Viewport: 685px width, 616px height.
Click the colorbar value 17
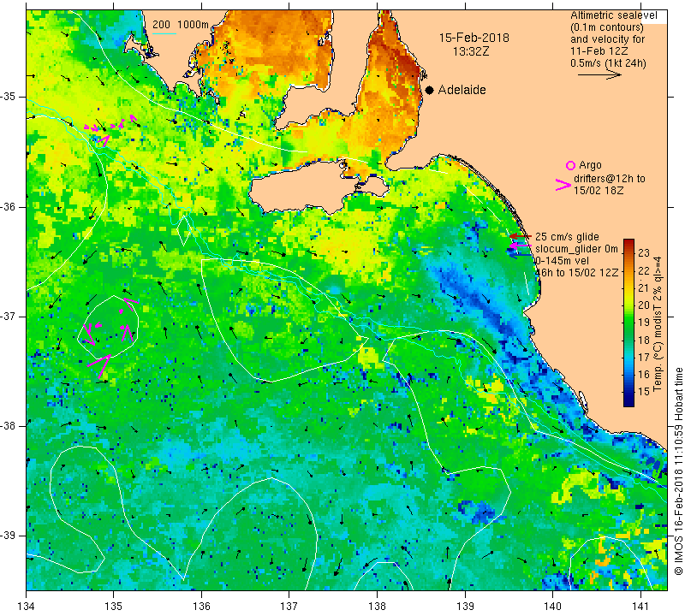(644, 357)
